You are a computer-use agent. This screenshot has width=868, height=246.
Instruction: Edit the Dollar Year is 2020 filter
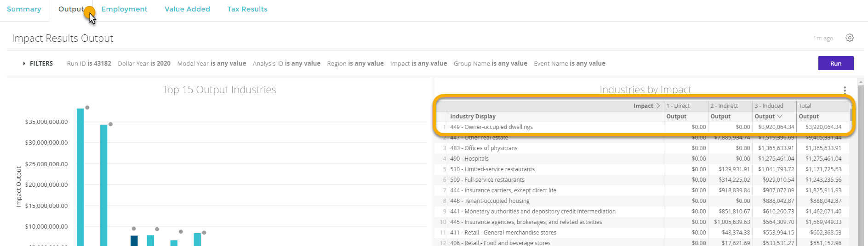[144, 63]
